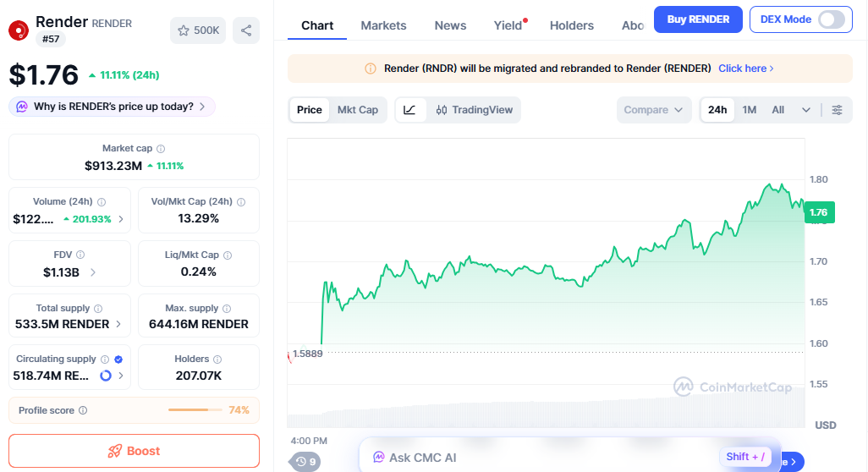Select the 1M time range

(749, 110)
